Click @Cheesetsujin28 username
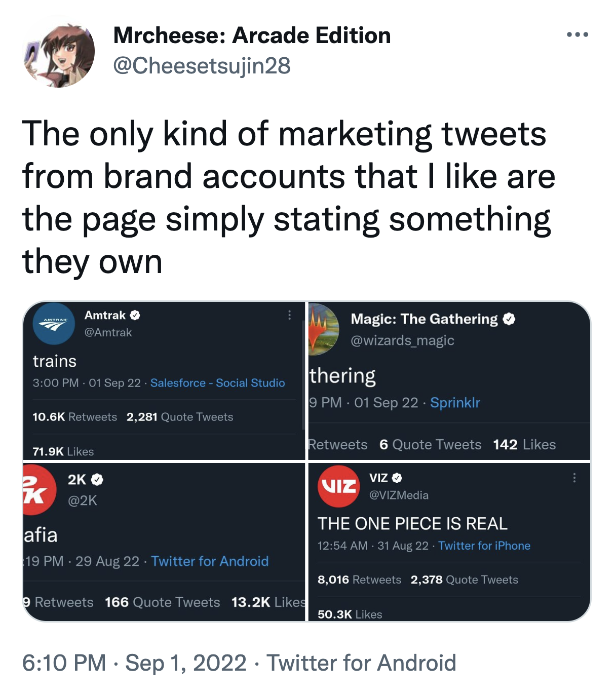 coord(203,65)
